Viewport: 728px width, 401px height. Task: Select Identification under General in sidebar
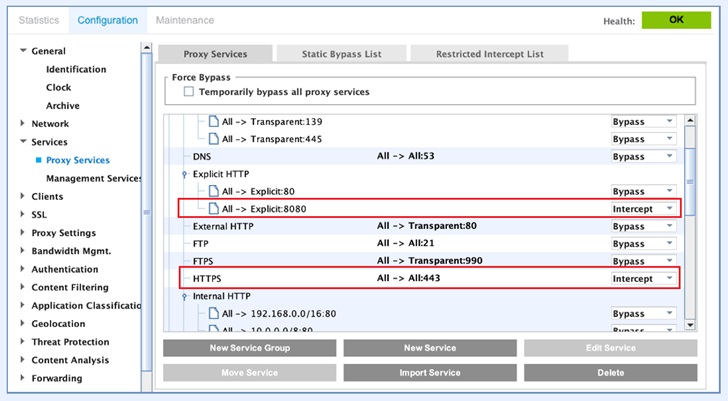pos(76,69)
